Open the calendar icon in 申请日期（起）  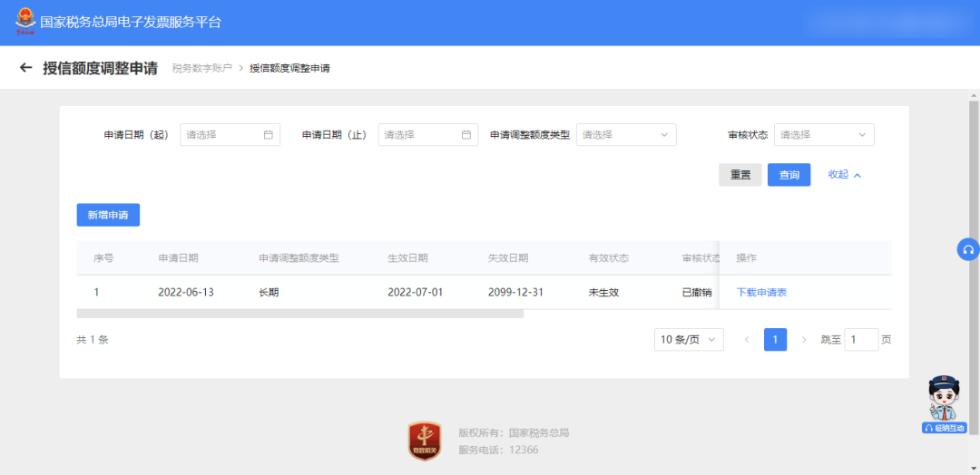268,135
